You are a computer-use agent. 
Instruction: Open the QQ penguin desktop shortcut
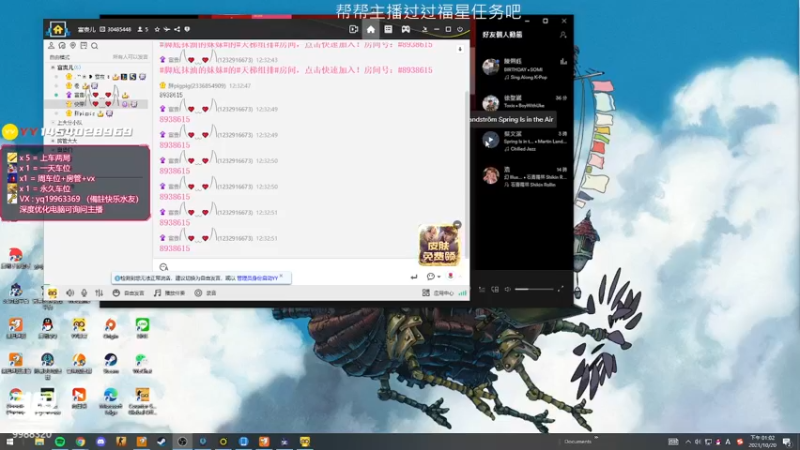pyautogui.click(x=47, y=329)
